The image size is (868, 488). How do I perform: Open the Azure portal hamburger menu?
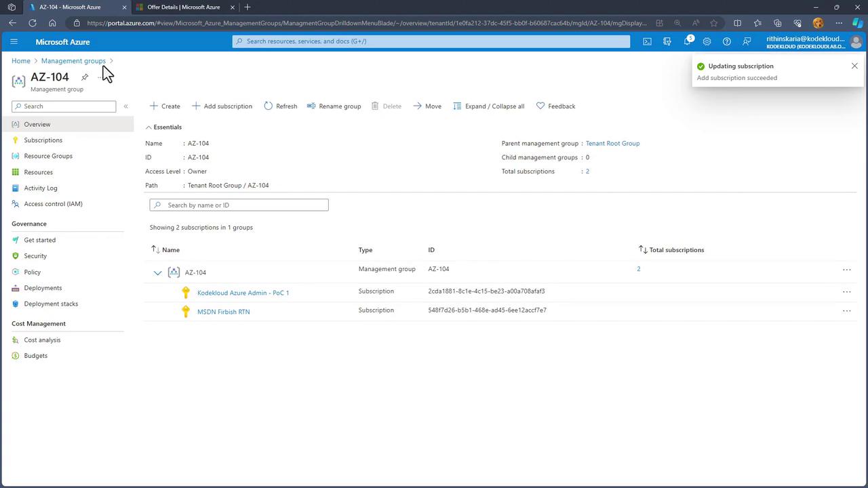coord(14,41)
